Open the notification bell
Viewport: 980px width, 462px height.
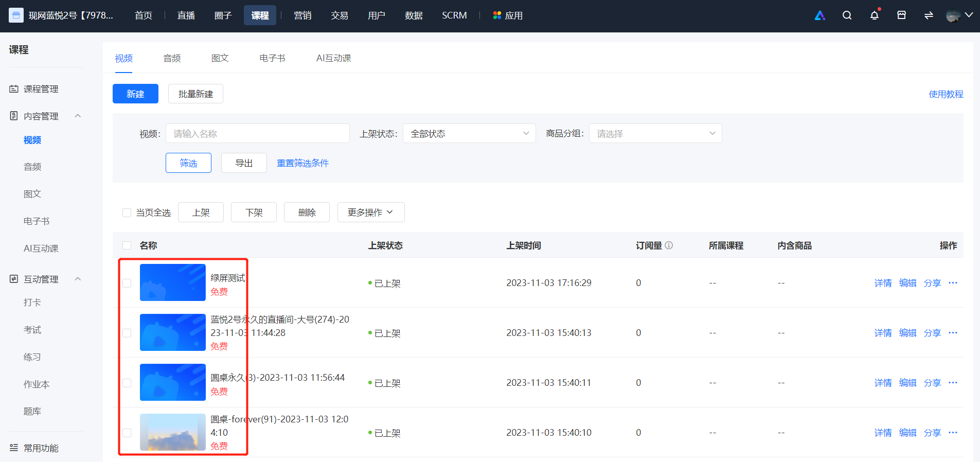click(875, 15)
